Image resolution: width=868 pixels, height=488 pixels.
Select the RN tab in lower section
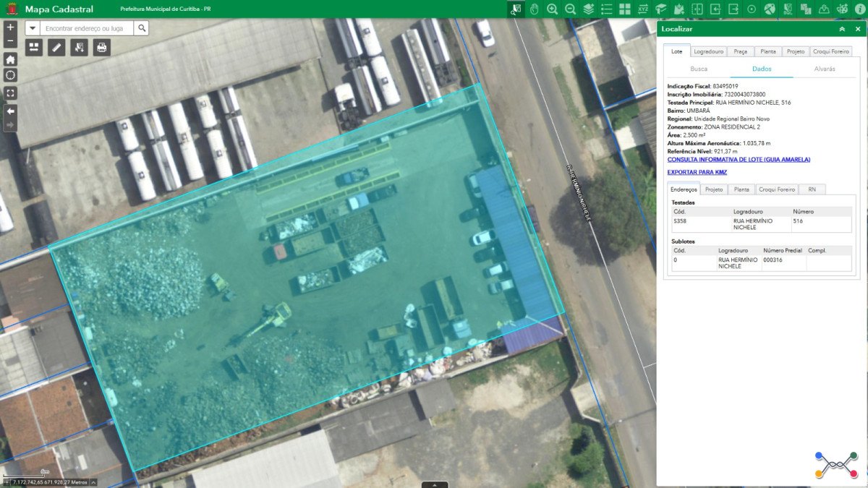pos(812,189)
